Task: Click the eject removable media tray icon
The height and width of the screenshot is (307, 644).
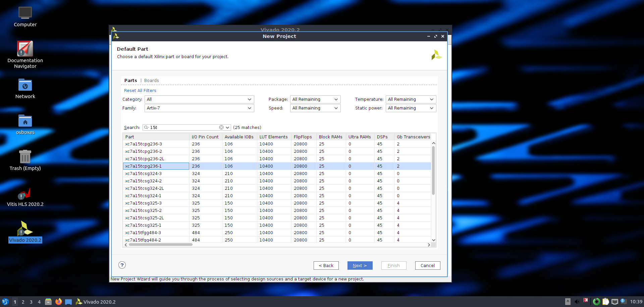Action: click(568, 302)
